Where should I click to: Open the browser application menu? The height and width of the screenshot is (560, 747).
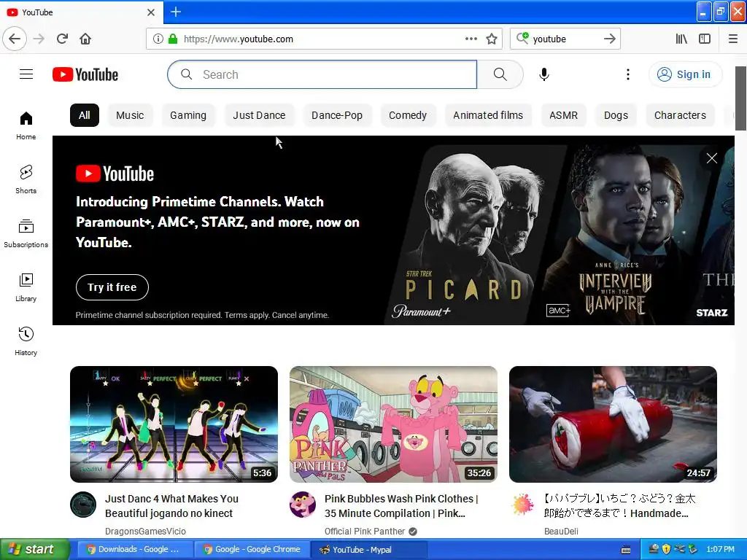733,39
